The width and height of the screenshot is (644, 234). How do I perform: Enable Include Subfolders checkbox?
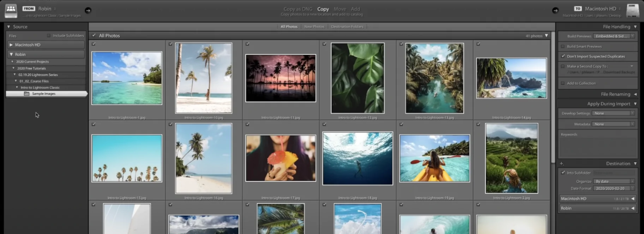49,35
